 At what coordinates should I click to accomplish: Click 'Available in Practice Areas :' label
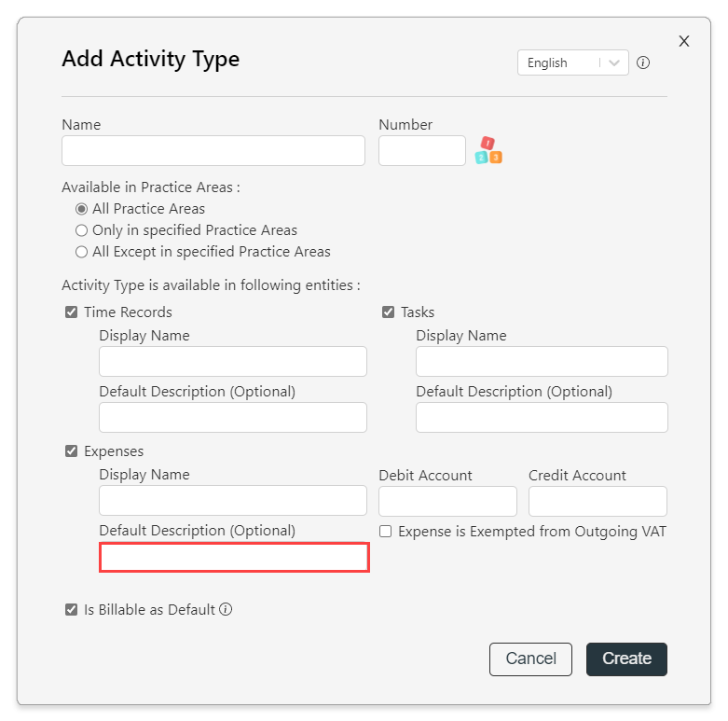(x=151, y=187)
